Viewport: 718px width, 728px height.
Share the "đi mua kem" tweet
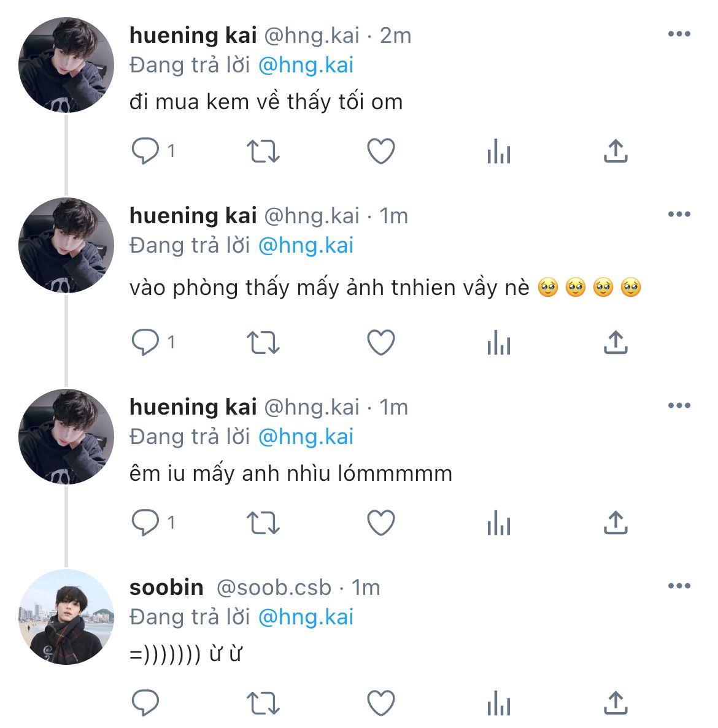click(x=616, y=151)
